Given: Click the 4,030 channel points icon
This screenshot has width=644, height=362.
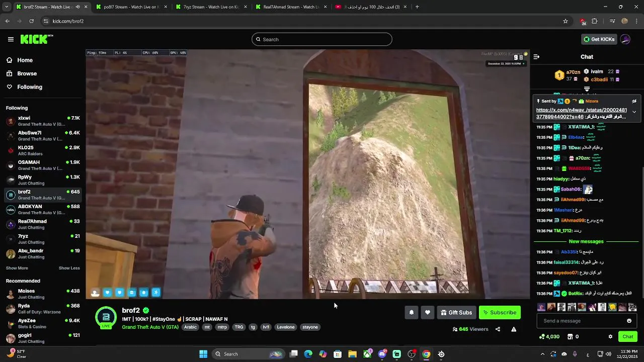Looking at the screenshot, I should 542,336.
